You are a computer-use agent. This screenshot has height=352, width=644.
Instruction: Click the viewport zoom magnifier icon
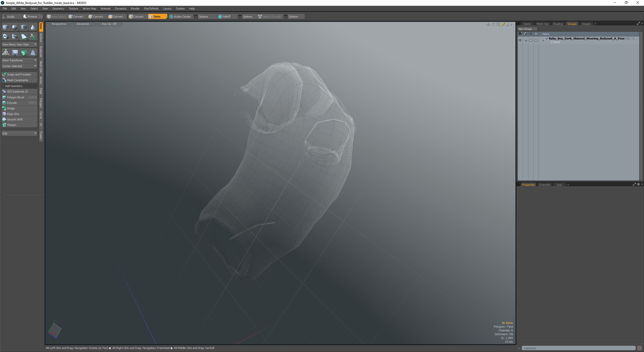click(498, 24)
